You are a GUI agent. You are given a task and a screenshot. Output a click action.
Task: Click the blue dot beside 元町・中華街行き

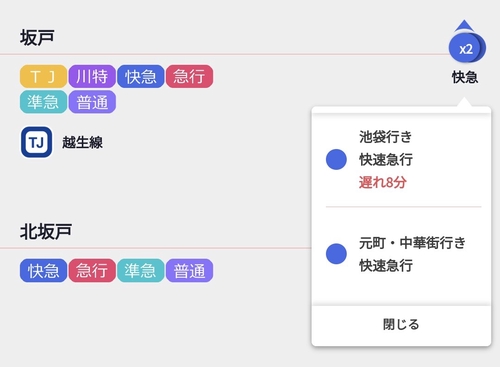tap(336, 254)
